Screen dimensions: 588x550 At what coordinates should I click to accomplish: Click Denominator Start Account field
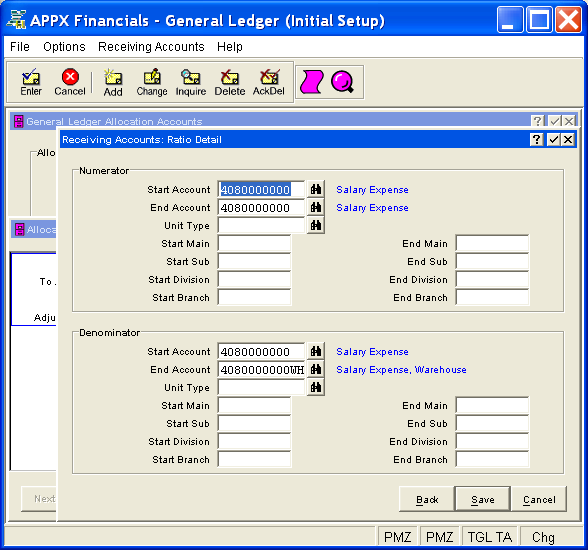(x=261, y=351)
